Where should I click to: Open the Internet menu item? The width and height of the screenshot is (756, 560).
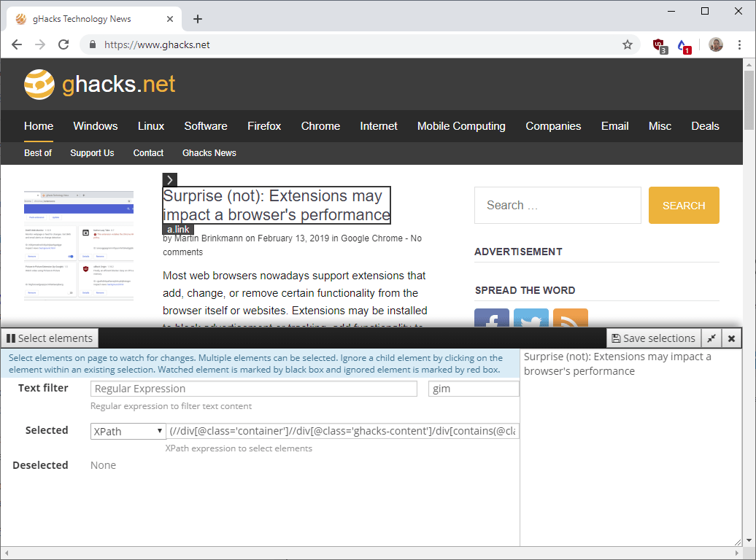tap(379, 126)
